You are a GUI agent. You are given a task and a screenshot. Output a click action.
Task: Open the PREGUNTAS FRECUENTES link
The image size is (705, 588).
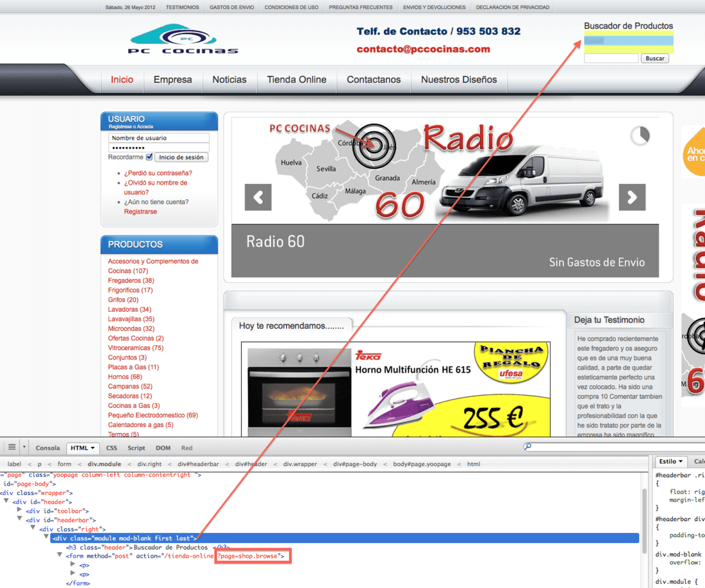tap(361, 7)
